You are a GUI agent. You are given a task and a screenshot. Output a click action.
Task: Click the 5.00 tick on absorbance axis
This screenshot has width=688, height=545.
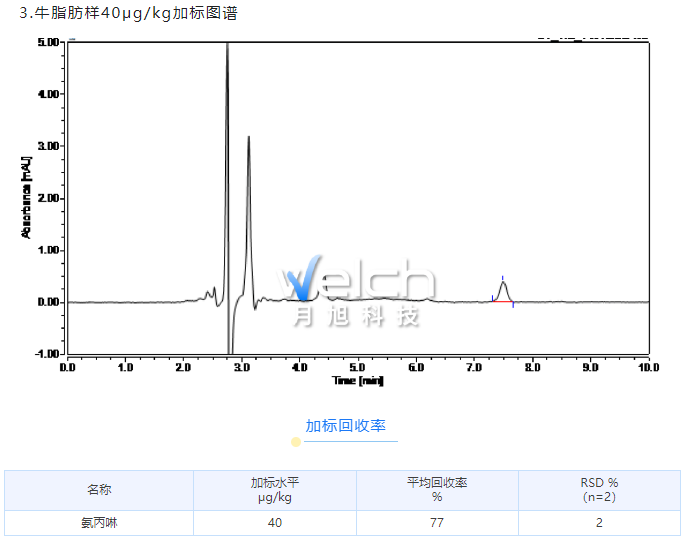coord(48,42)
